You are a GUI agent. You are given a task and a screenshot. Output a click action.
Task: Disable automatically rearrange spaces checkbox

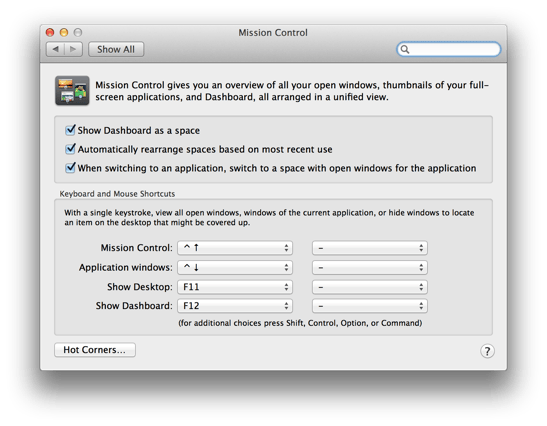pos(70,149)
